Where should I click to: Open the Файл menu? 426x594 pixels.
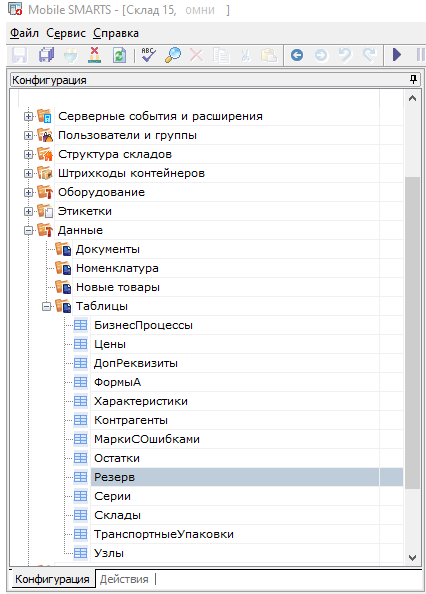24,33
